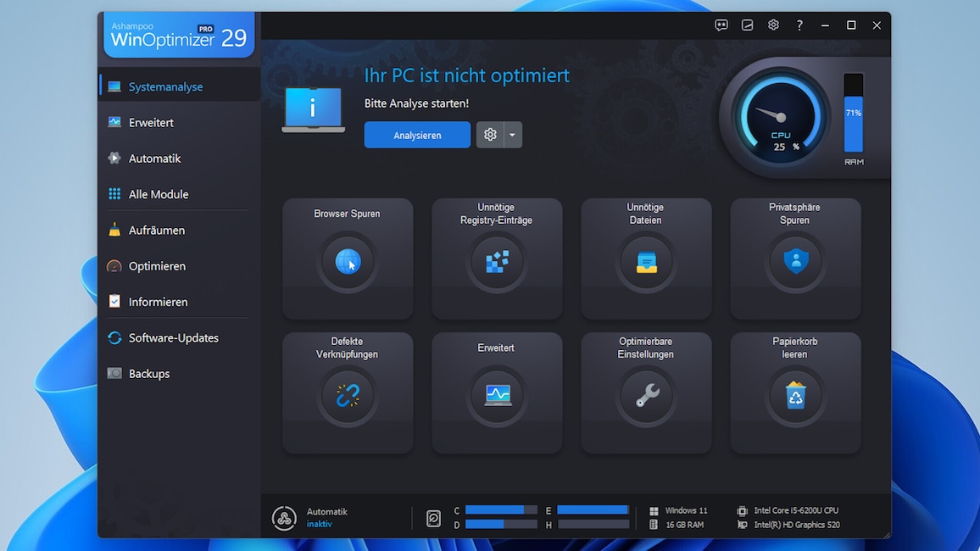Click the Windows logo icon in status bar

click(654, 511)
